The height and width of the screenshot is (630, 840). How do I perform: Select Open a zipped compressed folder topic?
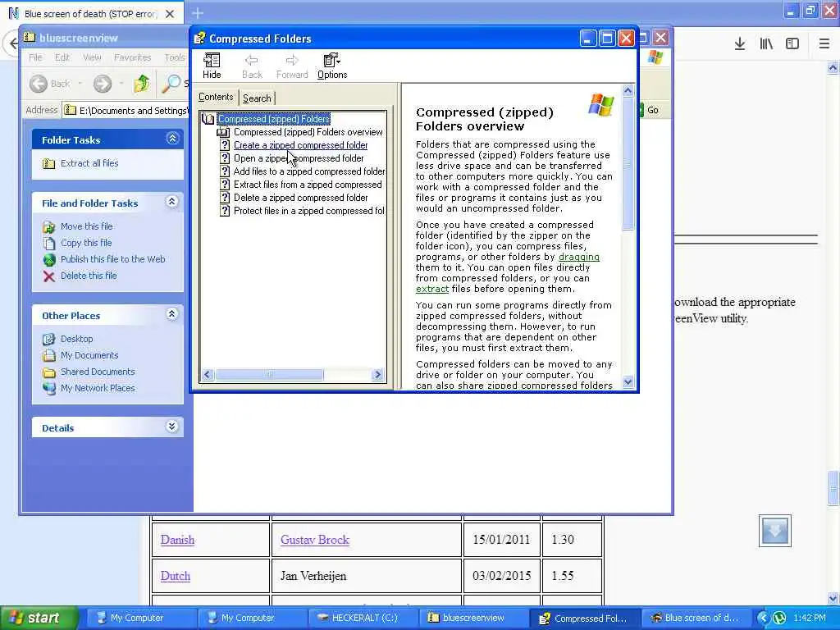tap(299, 158)
